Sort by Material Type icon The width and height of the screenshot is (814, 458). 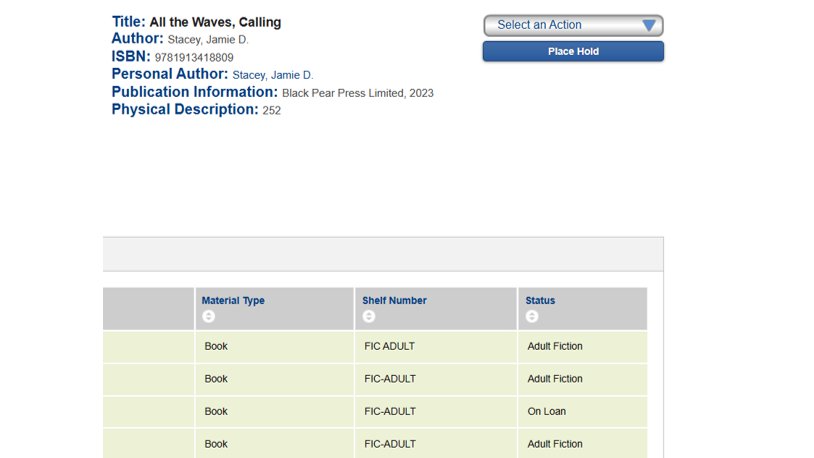click(208, 316)
